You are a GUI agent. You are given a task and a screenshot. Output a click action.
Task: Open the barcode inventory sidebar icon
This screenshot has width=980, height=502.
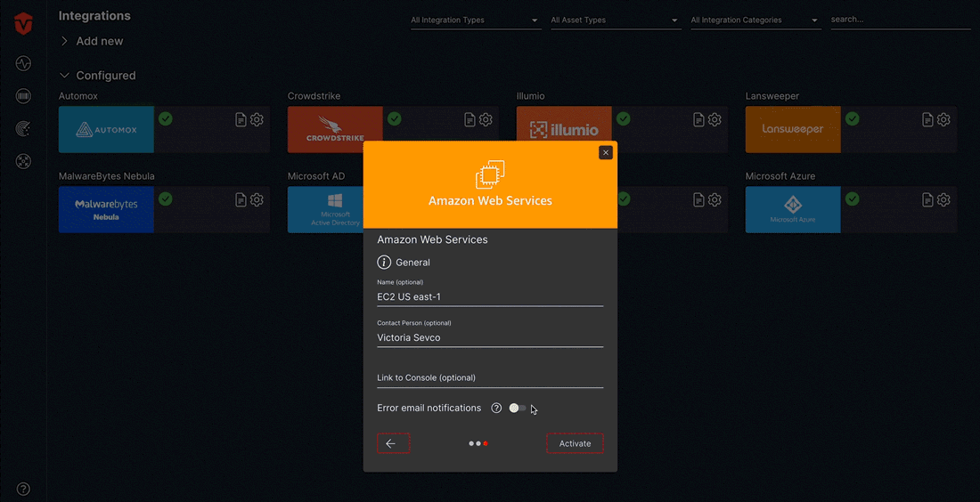click(x=23, y=96)
